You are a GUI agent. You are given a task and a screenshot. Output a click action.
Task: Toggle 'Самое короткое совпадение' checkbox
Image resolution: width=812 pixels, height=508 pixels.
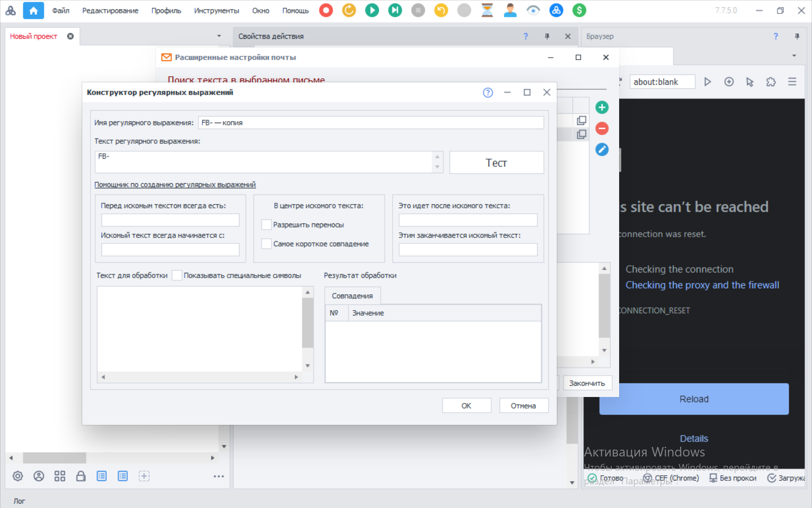[x=266, y=244]
